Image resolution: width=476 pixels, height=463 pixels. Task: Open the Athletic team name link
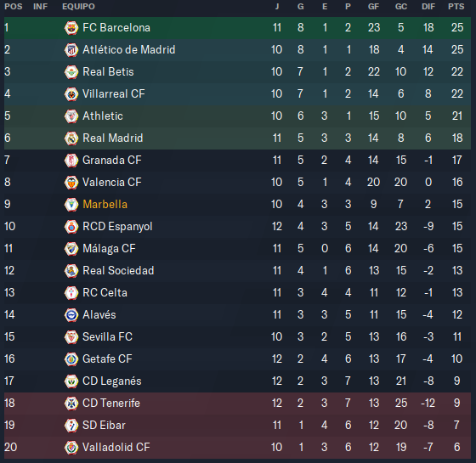coord(103,116)
